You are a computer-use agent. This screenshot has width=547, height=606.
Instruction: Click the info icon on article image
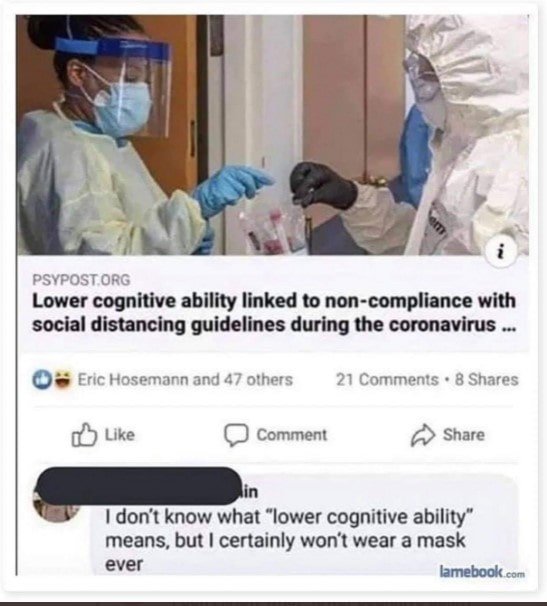pyautogui.click(x=501, y=252)
